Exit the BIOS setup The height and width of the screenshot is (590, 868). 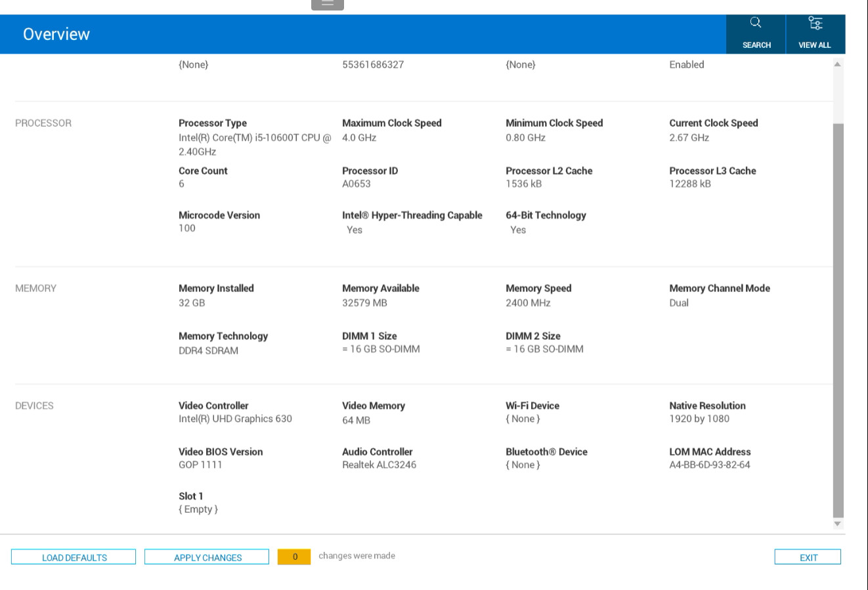(808, 557)
